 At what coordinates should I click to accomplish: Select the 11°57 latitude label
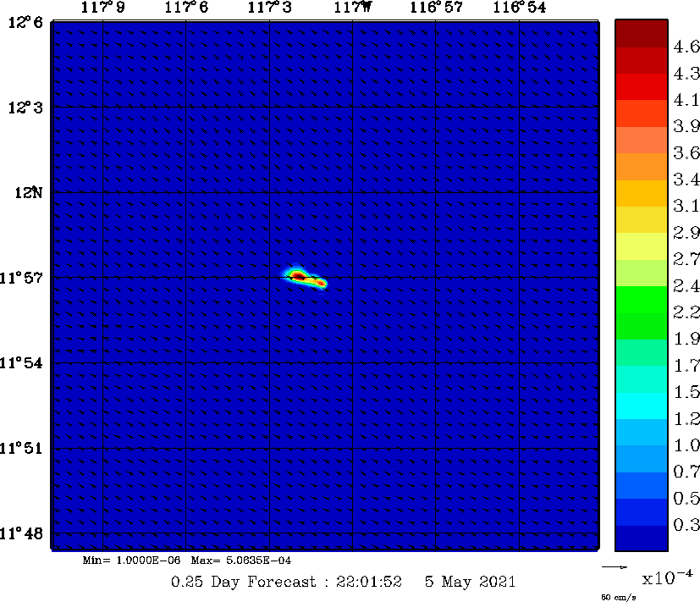(21, 278)
